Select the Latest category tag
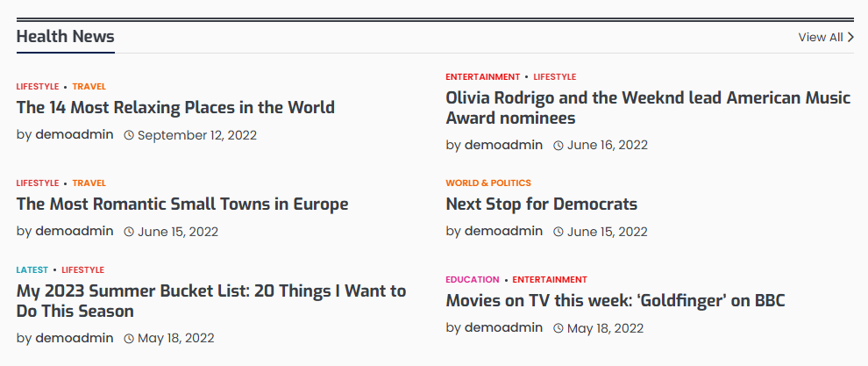The width and height of the screenshot is (868, 366). click(32, 270)
